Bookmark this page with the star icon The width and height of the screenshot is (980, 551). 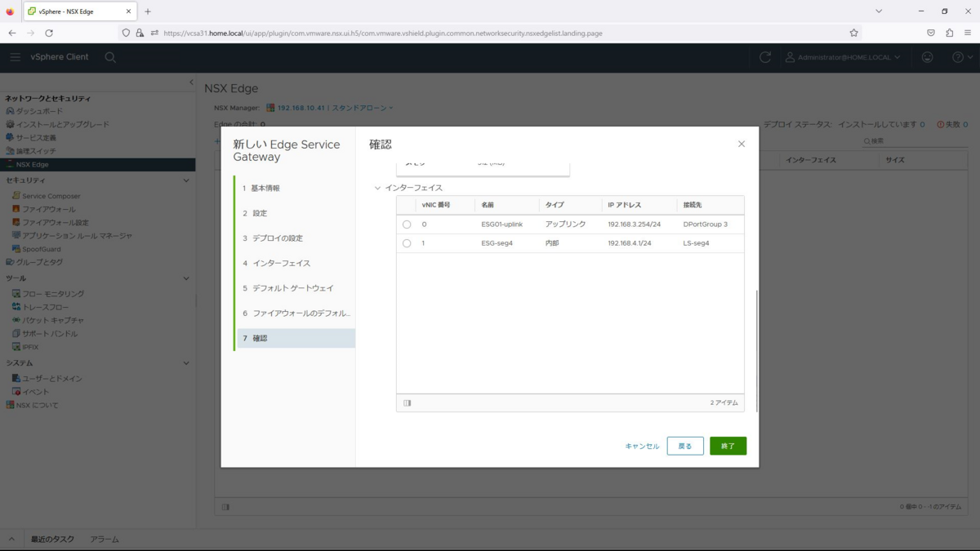(853, 33)
